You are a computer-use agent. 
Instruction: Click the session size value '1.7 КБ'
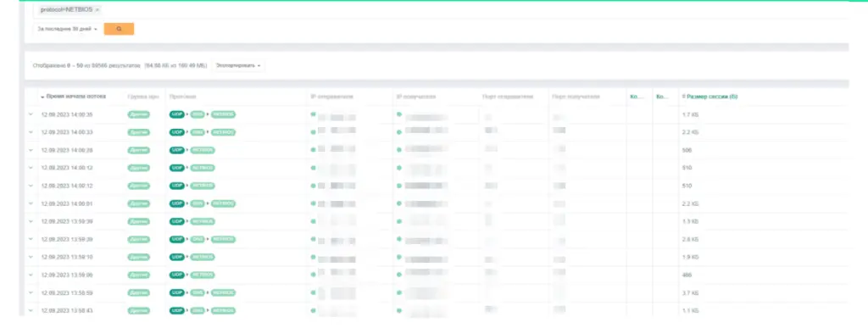(690, 114)
